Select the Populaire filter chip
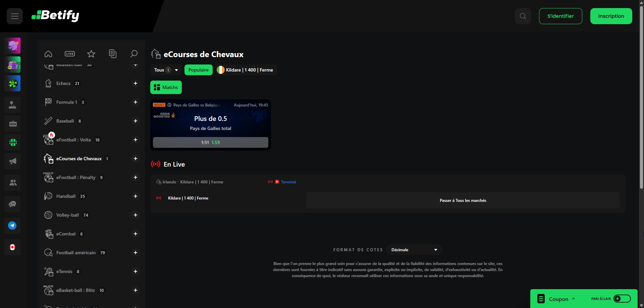 click(x=198, y=70)
